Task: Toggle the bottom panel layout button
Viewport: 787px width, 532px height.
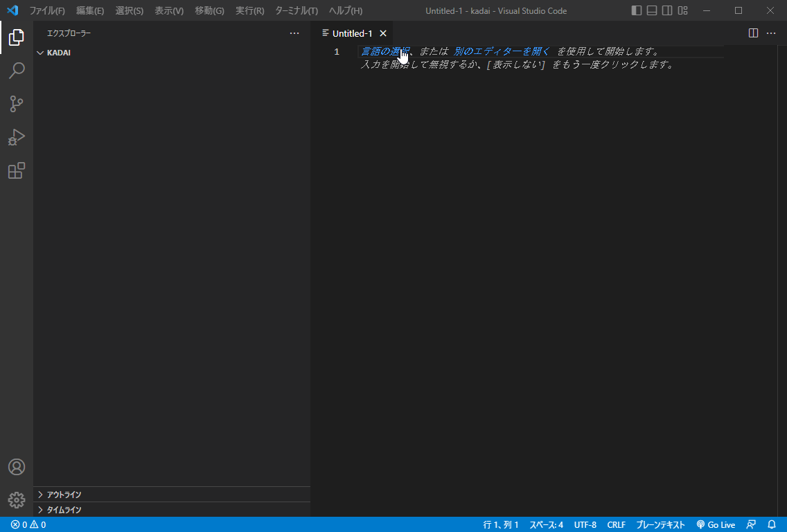Action: 652,10
